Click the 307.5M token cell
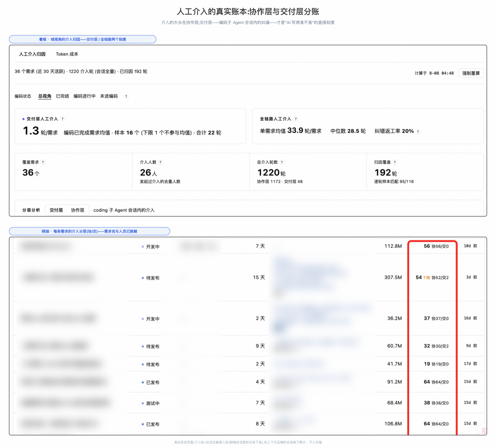 pyautogui.click(x=393, y=277)
